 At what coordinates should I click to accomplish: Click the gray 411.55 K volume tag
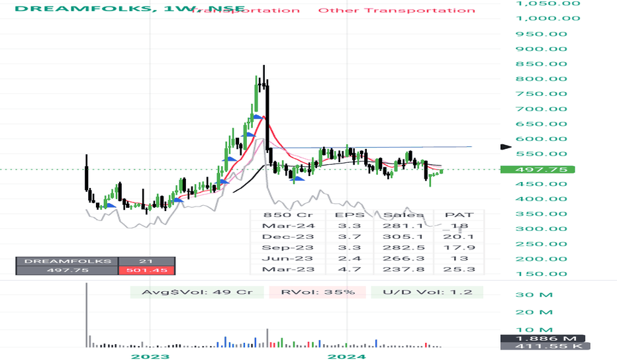(x=545, y=346)
